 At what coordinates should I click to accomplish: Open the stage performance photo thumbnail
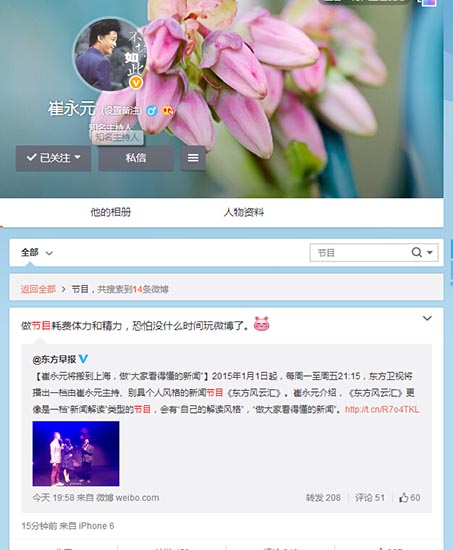(x=76, y=454)
